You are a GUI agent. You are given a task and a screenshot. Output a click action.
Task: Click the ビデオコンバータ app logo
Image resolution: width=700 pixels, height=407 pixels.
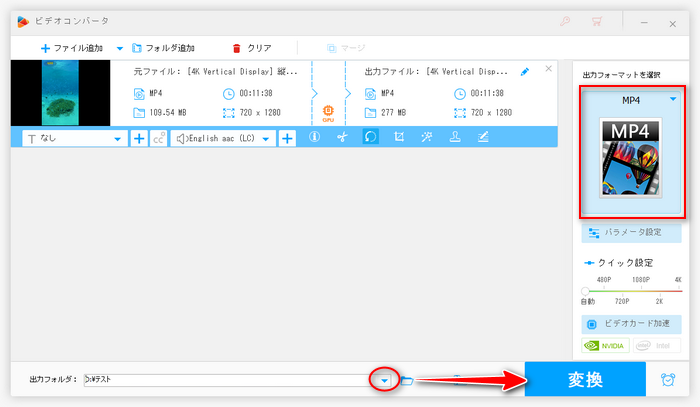(x=23, y=21)
